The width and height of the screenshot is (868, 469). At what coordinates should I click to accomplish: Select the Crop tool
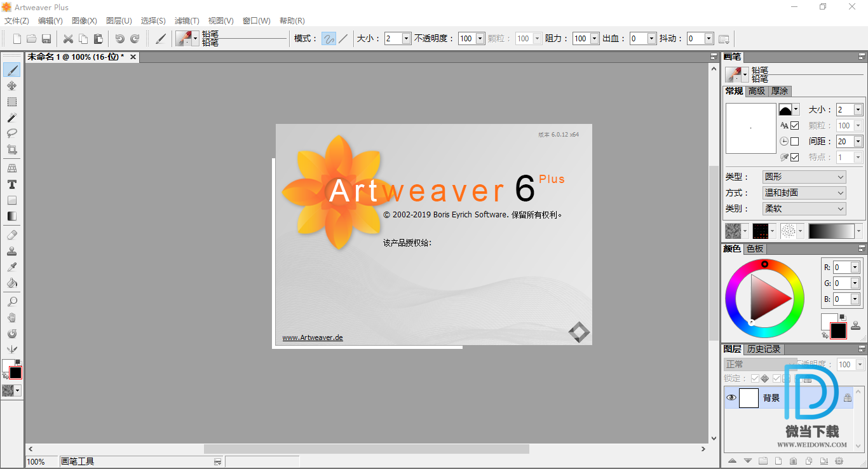coord(11,149)
